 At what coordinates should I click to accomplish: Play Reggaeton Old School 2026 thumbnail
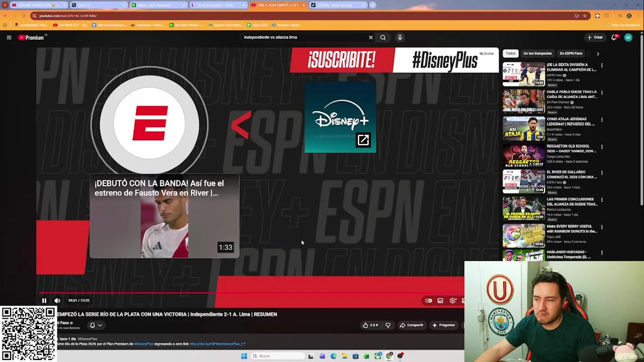524,156
